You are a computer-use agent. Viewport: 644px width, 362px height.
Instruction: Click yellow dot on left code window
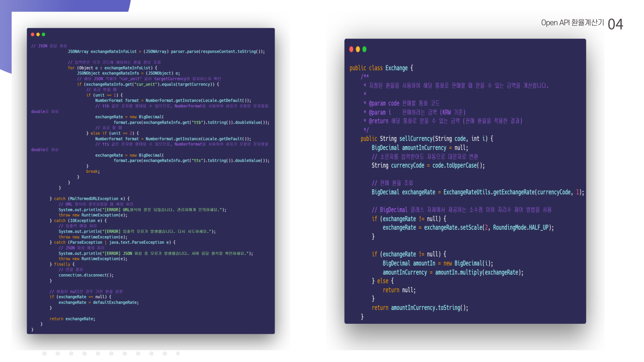click(x=38, y=35)
